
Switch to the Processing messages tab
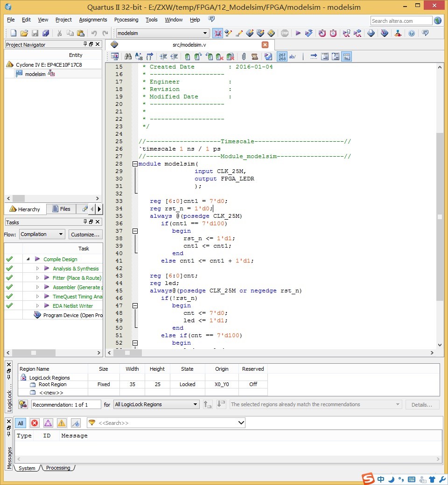coord(58,468)
